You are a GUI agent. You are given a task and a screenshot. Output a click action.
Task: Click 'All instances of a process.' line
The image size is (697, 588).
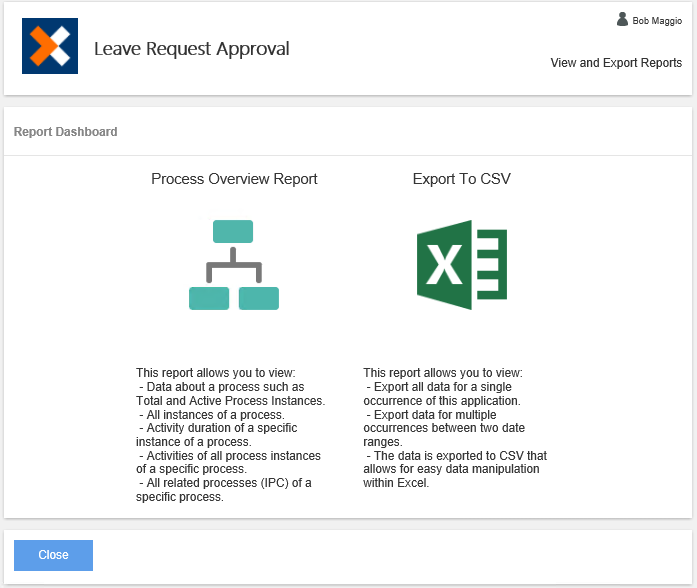[x=212, y=415]
